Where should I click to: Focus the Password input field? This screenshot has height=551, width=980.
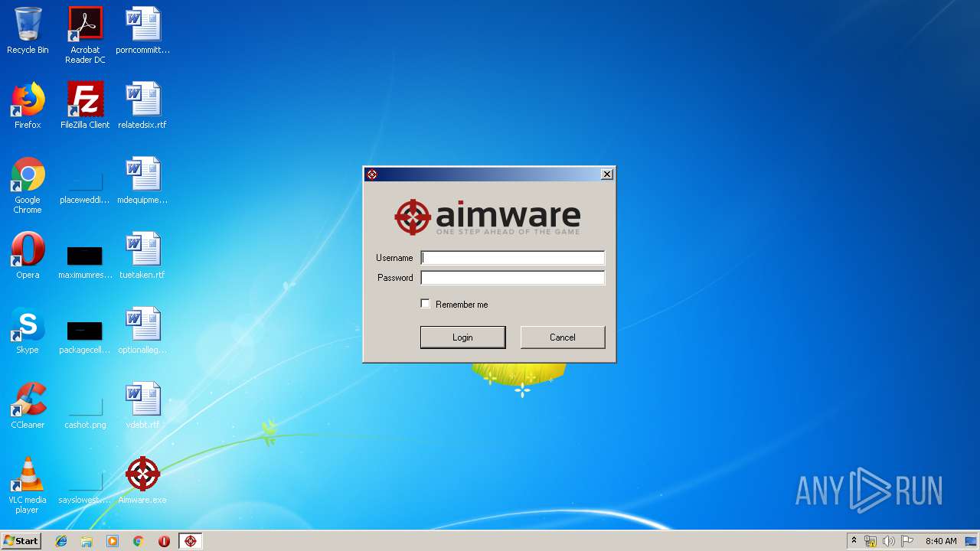click(x=513, y=278)
